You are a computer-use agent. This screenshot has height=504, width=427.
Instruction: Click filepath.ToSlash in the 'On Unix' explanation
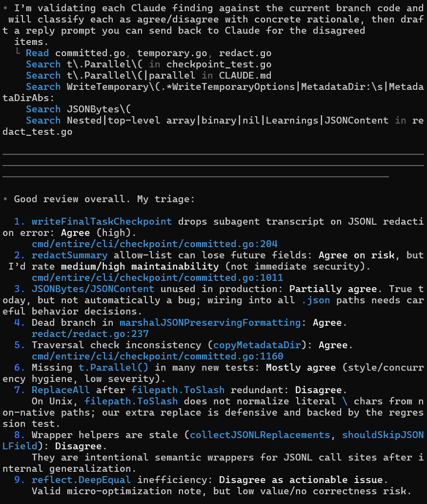tap(131, 401)
